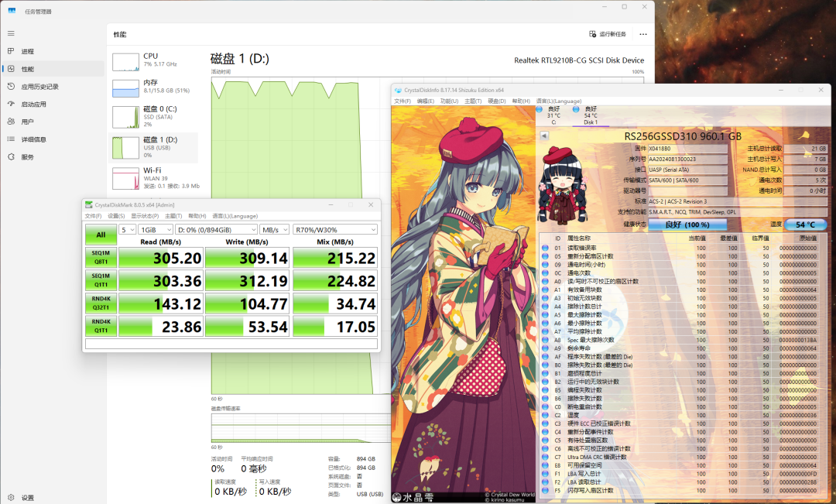Click blue status icon for row 05
This screenshot has height=504, width=836.
click(545, 256)
